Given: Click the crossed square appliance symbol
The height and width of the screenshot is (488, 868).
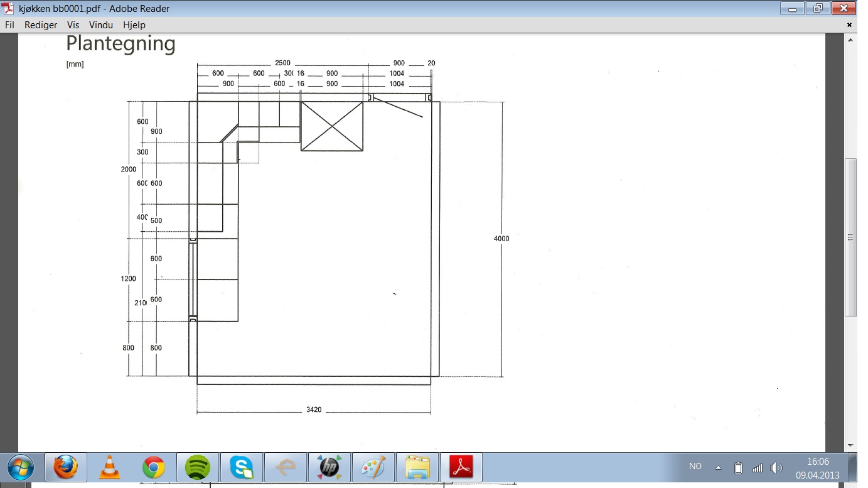Looking at the screenshot, I should coord(332,126).
